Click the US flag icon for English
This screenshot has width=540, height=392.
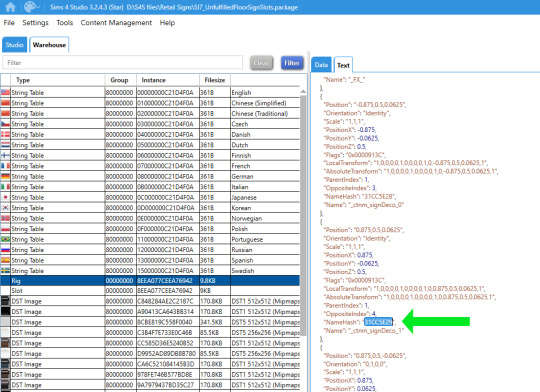click(x=5, y=92)
